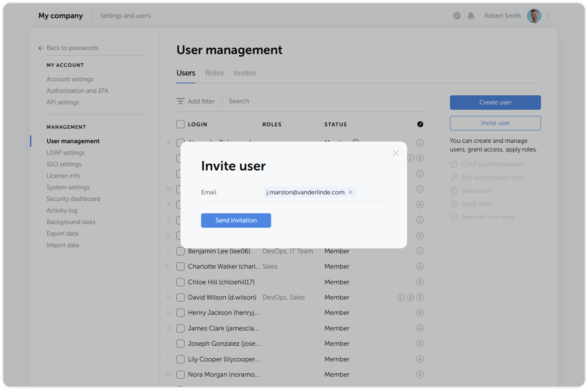
Task: Click Robert Smith's profile picture
Action: point(534,16)
